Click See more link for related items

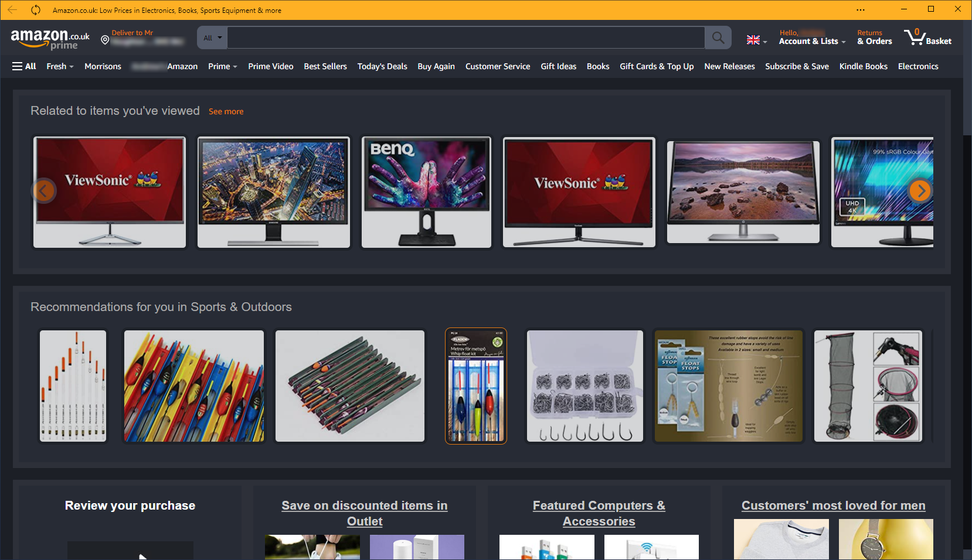point(226,111)
